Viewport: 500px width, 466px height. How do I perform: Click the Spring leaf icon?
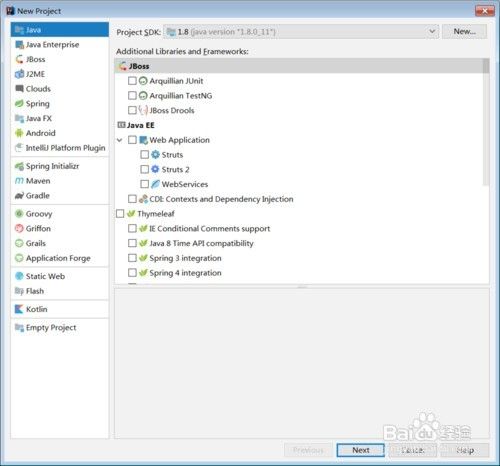(x=19, y=103)
